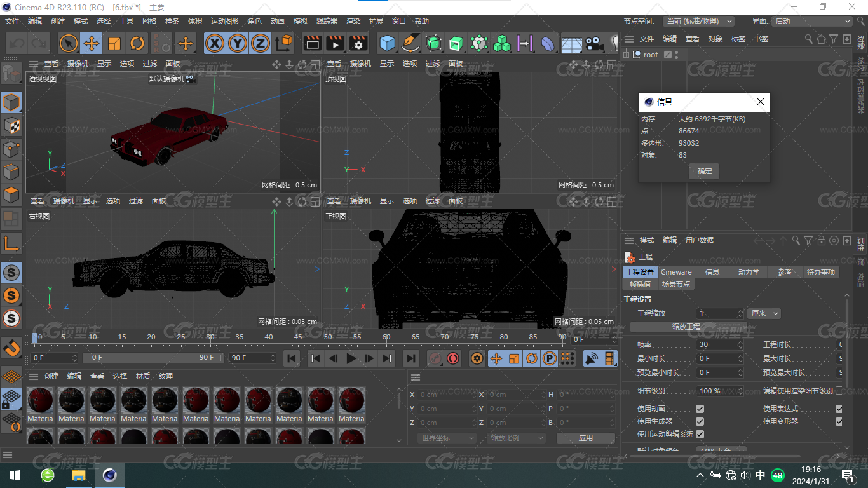Open the Windows Start menu
868x488 pixels.
click(15, 475)
